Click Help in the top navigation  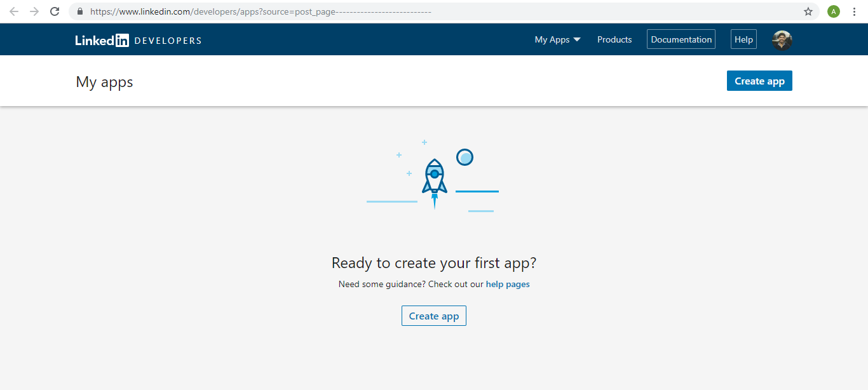743,39
